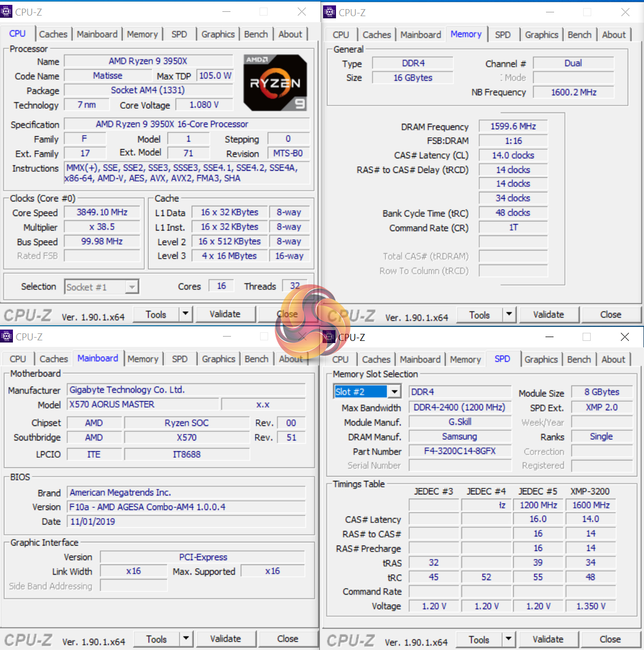Minimize the CPU window
The width and height of the screenshot is (644, 650).
[x=226, y=12]
